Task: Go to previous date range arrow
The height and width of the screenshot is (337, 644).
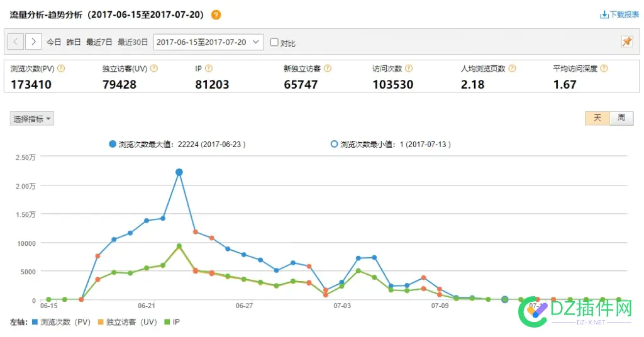Action: 16,41
